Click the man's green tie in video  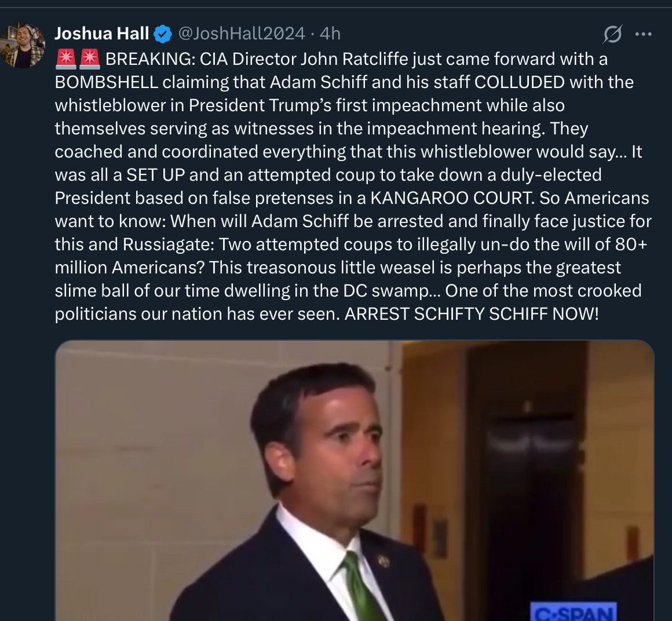pyautogui.click(x=359, y=588)
